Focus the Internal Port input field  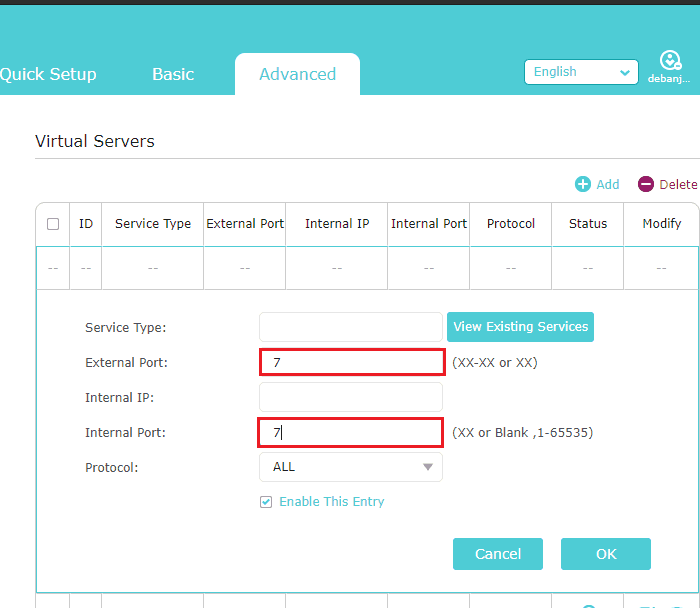point(350,432)
